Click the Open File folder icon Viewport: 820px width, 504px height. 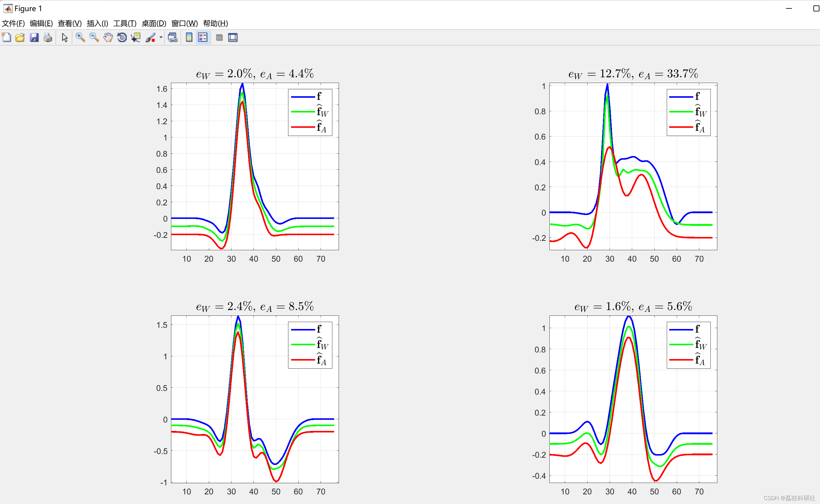pos(20,37)
